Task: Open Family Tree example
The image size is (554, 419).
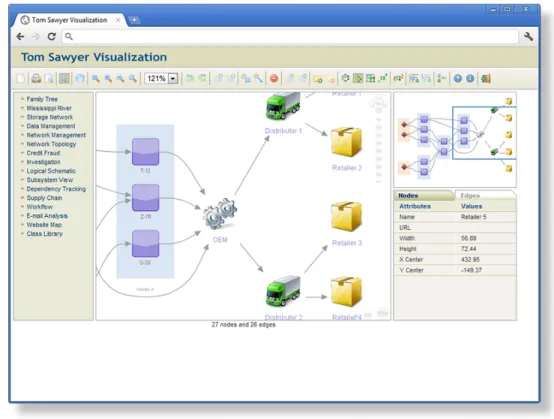Action: 42,99
